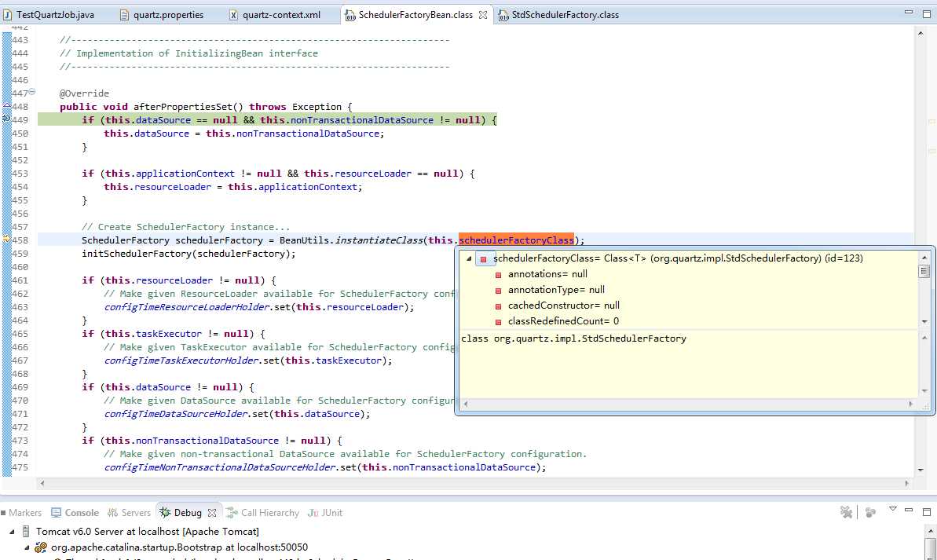Select the schedulerFactoryClass field icon in popup
This screenshot has height=560, width=937.
pyautogui.click(x=484, y=258)
